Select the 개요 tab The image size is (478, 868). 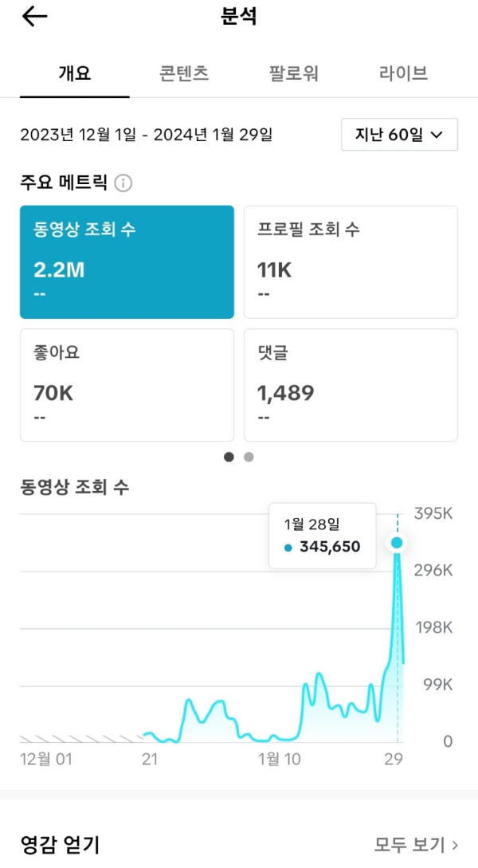point(75,73)
